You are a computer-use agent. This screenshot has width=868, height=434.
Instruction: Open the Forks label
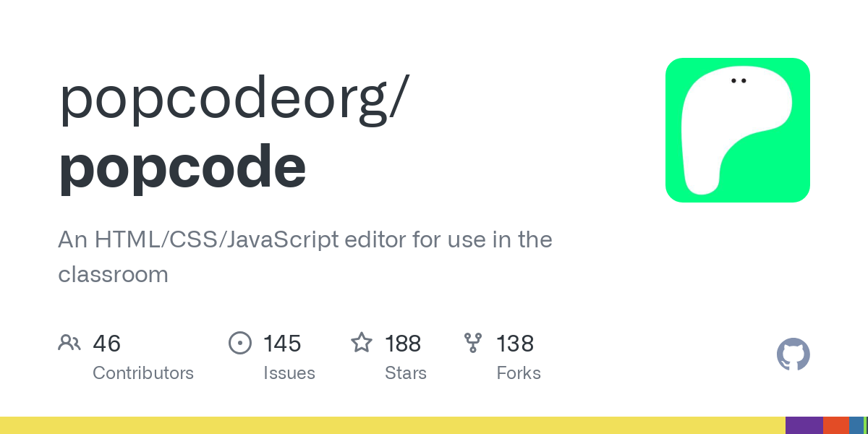click(519, 373)
